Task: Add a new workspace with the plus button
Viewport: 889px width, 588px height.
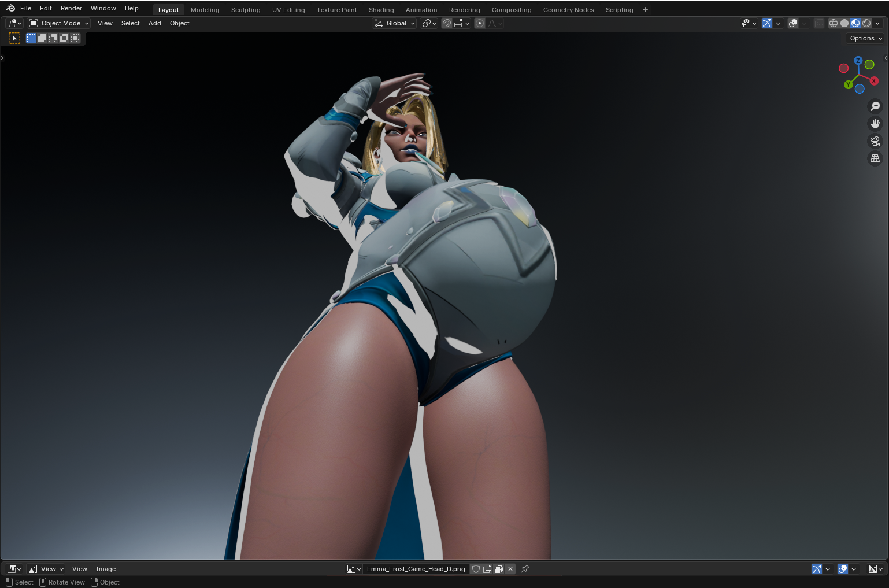Action: (x=646, y=10)
